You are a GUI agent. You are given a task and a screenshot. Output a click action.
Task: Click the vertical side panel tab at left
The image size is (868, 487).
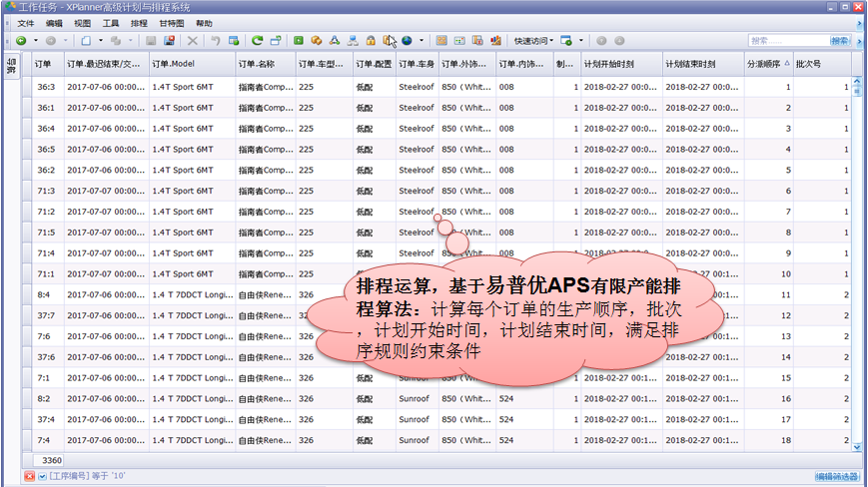(x=11, y=66)
